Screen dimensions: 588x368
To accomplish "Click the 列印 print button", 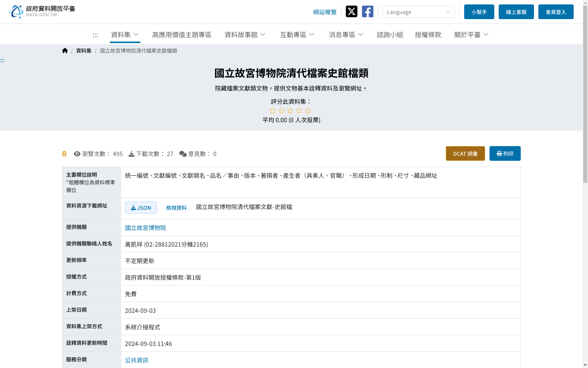I will point(505,153).
